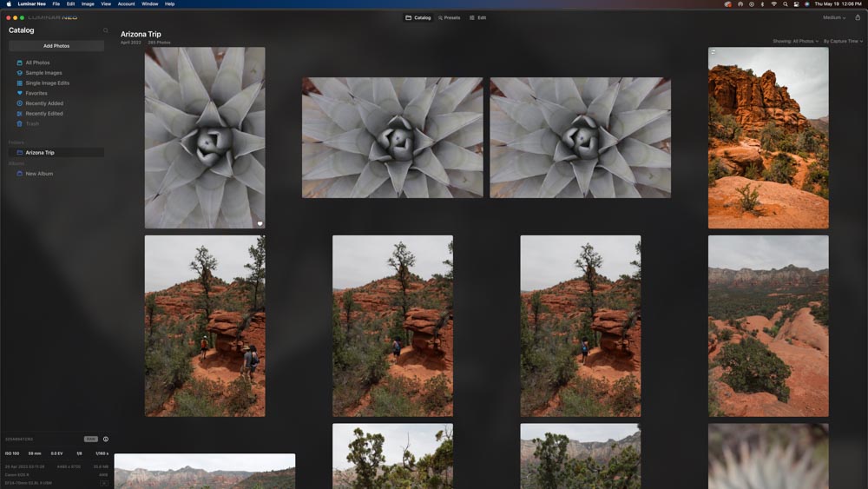Click the Recently Added clock icon
The image size is (868, 489).
pyautogui.click(x=20, y=103)
